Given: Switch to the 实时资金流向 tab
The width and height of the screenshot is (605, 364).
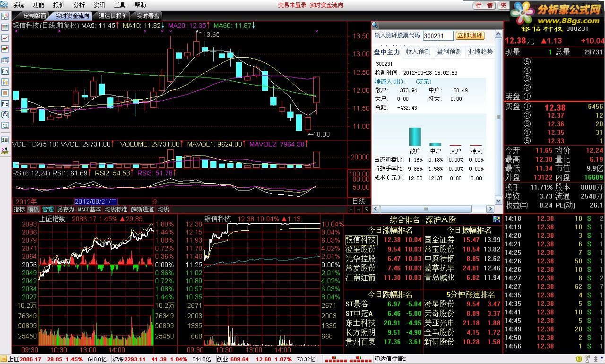Looking at the screenshot, I should tap(72, 16).
